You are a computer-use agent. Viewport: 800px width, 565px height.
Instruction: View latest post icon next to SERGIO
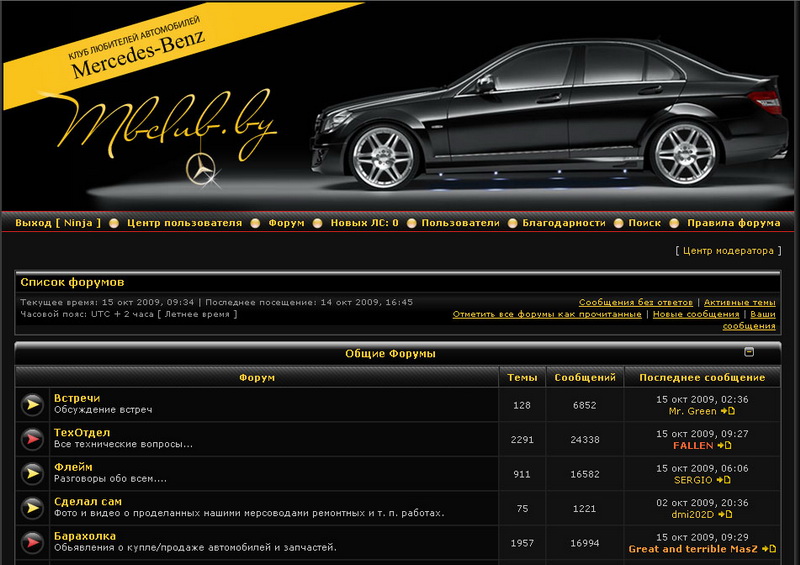[723, 480]
